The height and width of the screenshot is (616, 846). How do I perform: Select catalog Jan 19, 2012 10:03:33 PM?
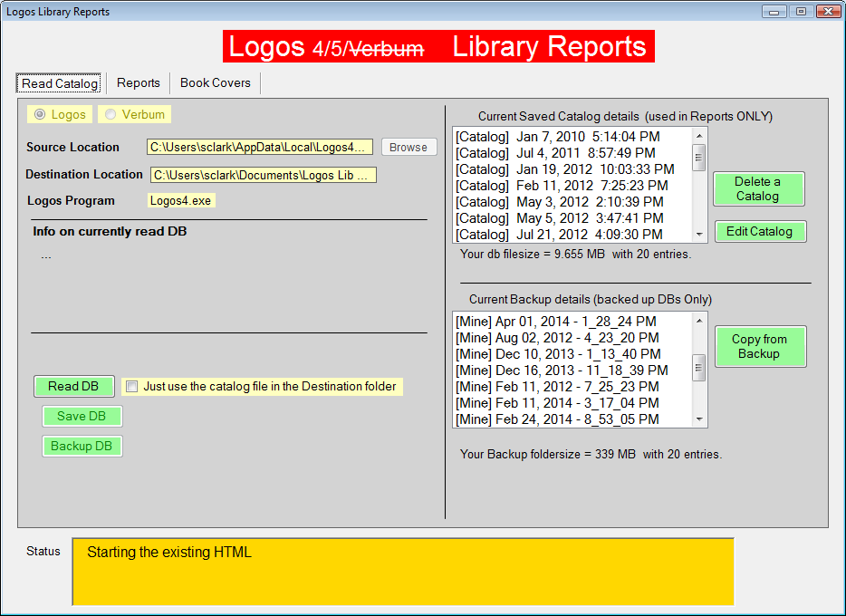click(573, 168)
